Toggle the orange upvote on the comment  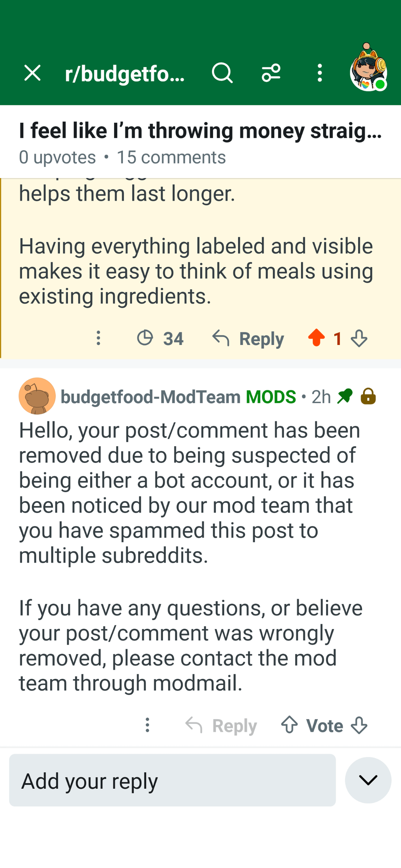tap(316, 338)
